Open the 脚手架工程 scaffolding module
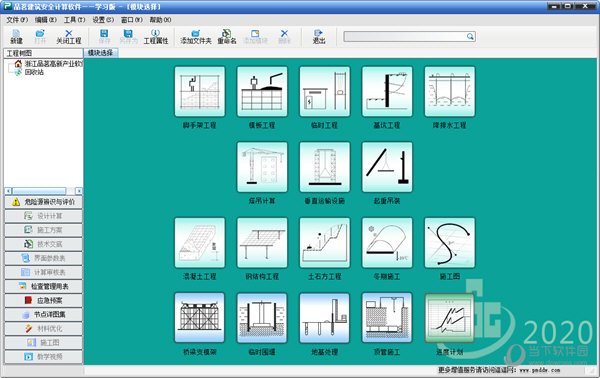Screen dimensions: 600x378 coord(199,91)
